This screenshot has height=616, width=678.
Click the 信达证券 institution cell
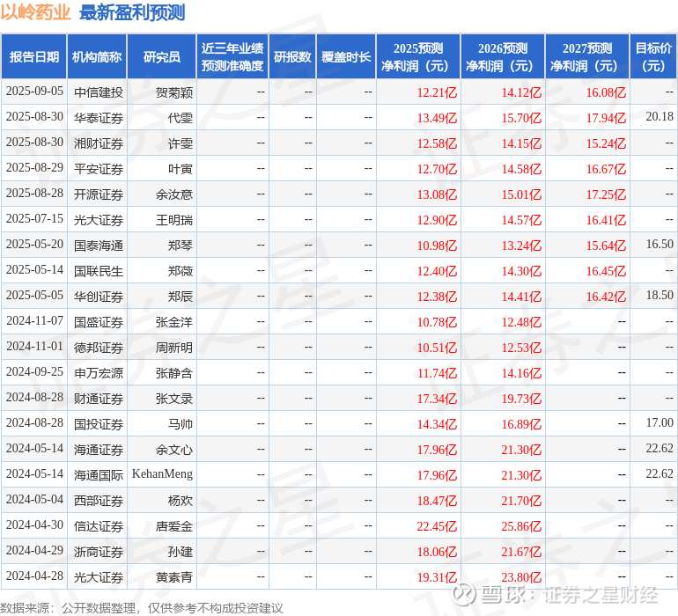[99, 525]
